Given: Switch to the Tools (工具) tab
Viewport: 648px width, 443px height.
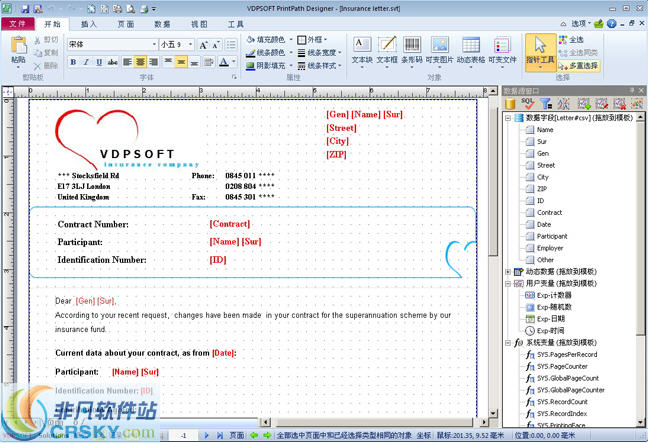Looking at the screenshot, I should tap(236, 24).
